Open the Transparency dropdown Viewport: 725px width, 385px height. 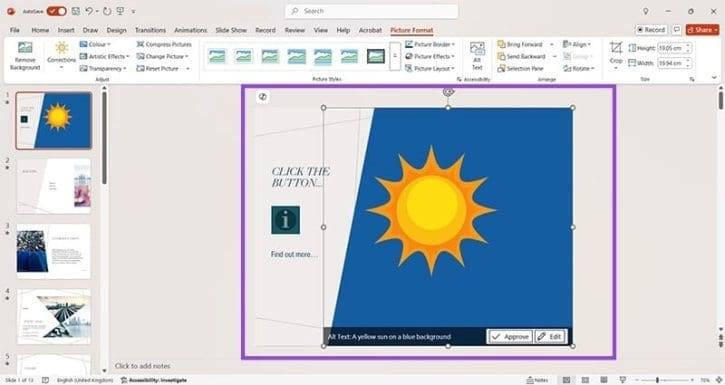tap(103, 68)
